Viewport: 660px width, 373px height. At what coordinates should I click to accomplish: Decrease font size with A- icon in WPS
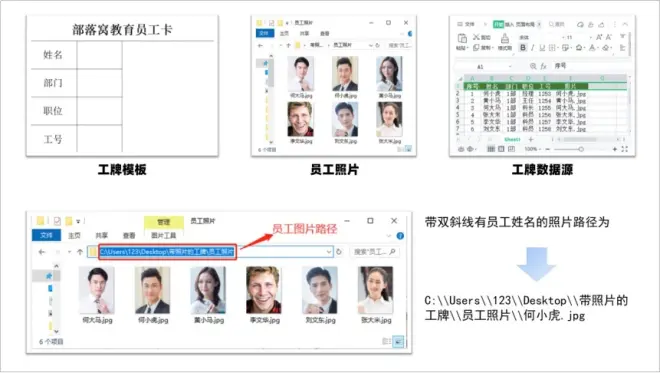click(608, 37)
